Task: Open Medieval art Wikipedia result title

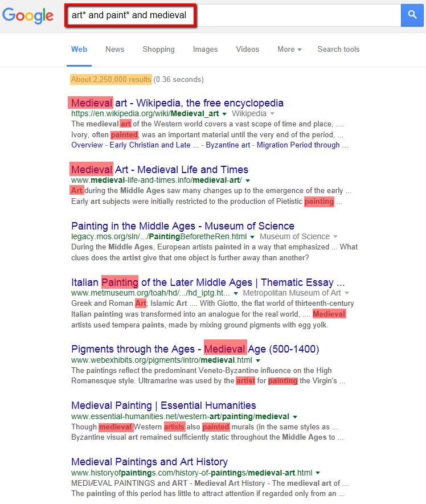Action: [177, 103]
